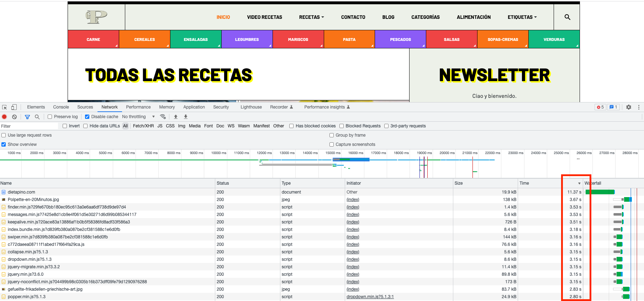Viewport: 644px width, 301px height.
Task: Click the CARNE category button
Action: pos(93,39)
